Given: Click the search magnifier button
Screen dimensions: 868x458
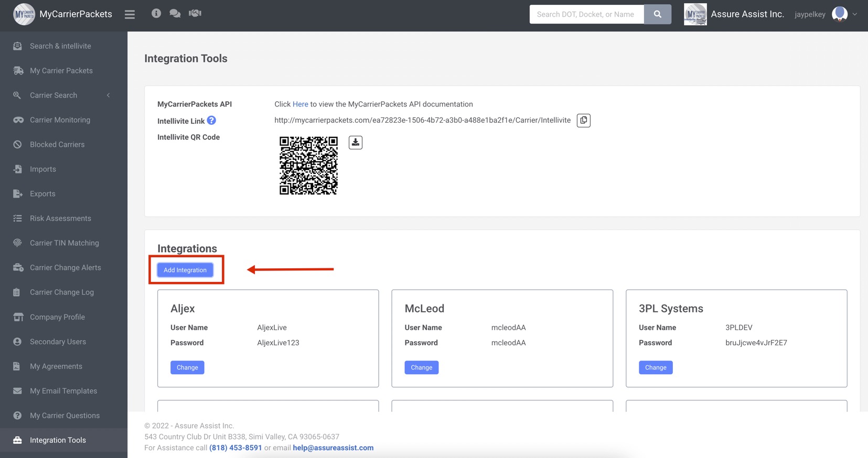Looking at the screenshot, I should (x=658, y=14).
